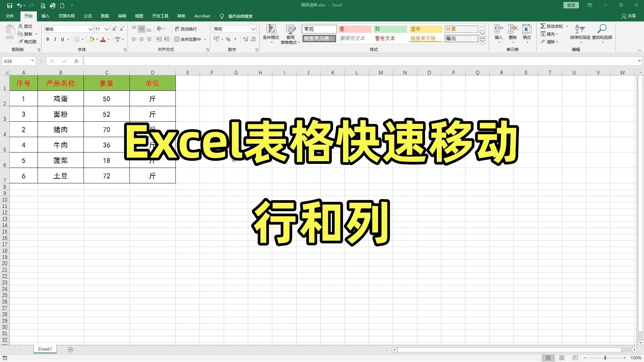The width and height of the screenshot is (644, 362).
Task: Click the 共享 share button
Action: (629, 16)
